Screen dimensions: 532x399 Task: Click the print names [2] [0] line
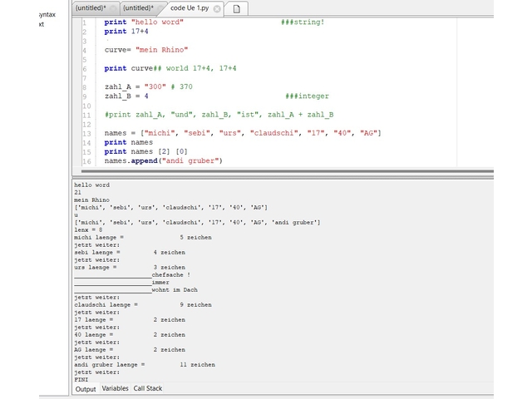point(146,151)
